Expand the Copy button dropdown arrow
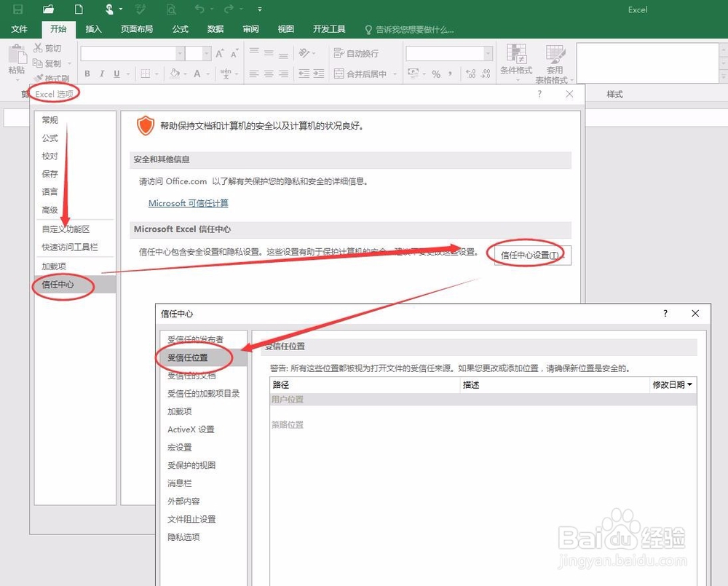 [70, 63]
